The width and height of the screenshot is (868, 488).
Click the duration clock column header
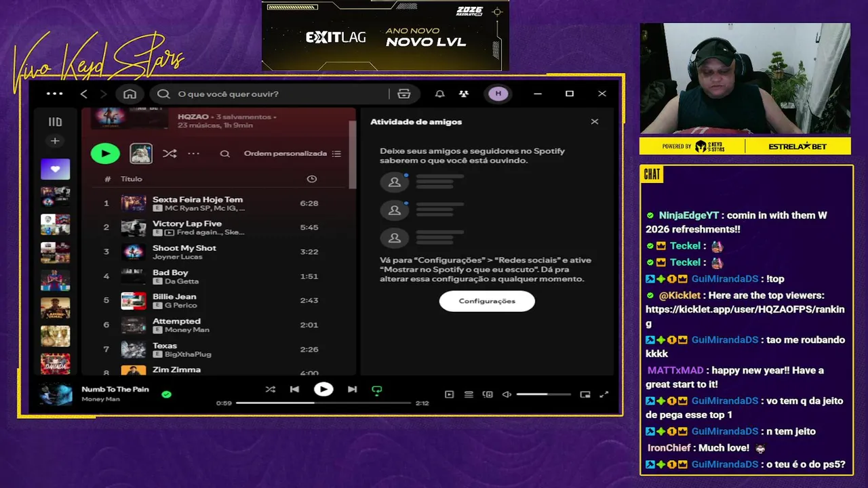tap(312, 179)
